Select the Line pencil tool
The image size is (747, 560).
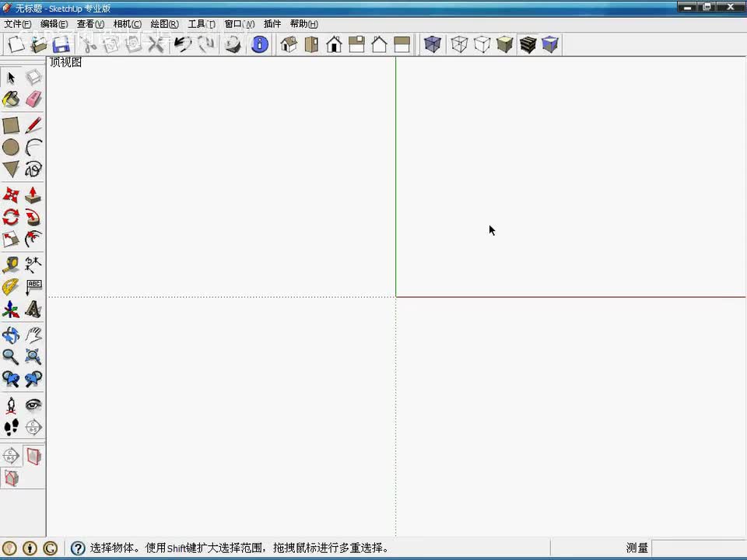pos(33,126)
